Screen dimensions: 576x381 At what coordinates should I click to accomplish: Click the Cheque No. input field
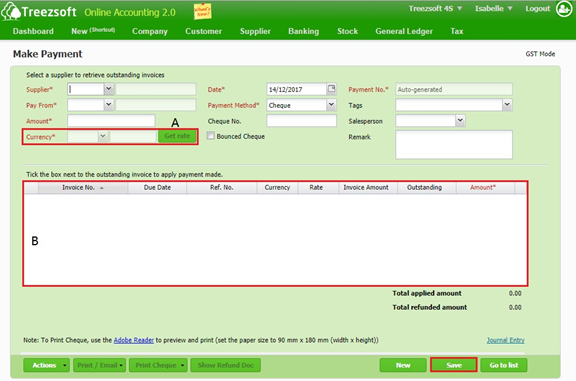click(x=302, y=121)
